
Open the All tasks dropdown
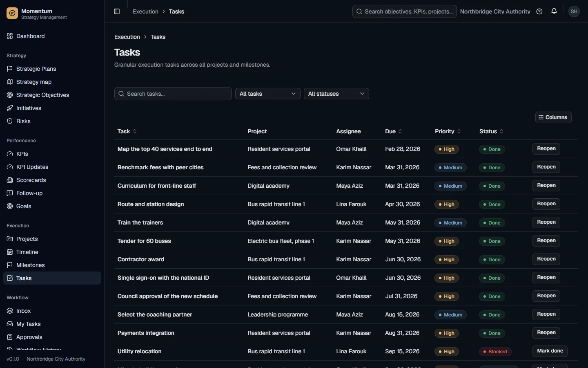pos(268,94)
